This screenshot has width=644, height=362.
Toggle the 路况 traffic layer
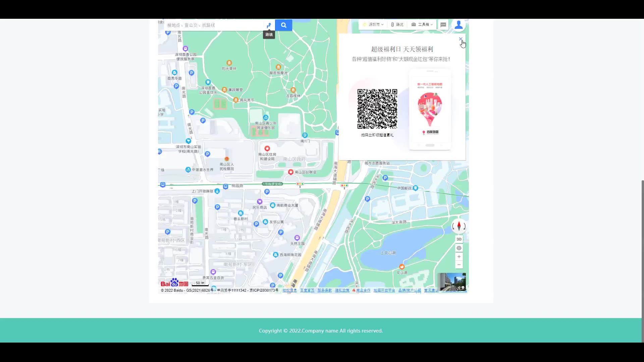pos(397,24)
